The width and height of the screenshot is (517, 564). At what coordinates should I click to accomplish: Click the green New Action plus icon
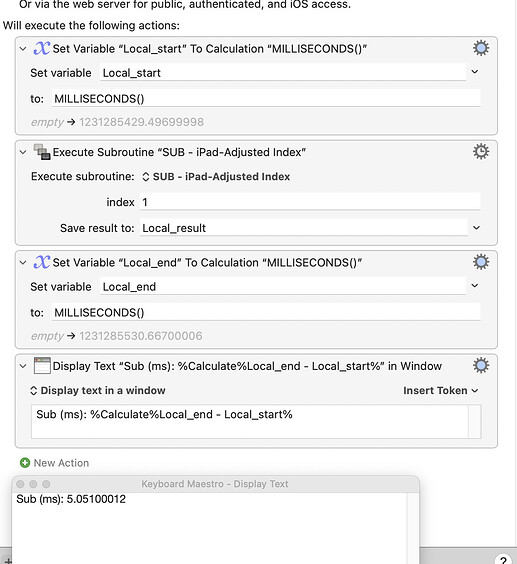[25, 463]
